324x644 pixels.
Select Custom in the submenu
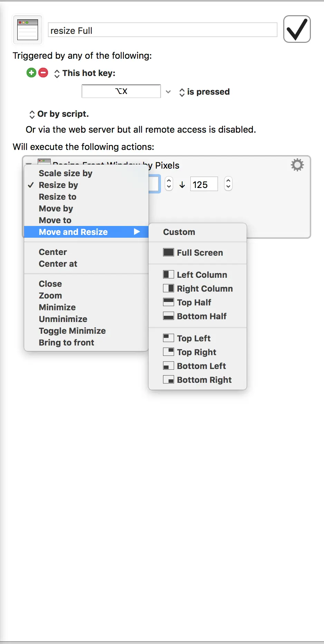click(x=179, y=232)
